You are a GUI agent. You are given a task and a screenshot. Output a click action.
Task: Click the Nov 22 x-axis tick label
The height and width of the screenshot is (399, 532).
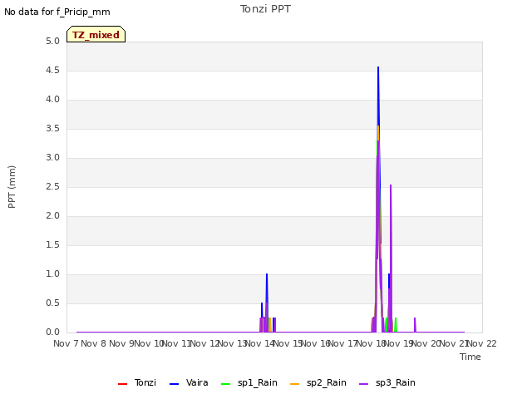(x=482, y=343)
